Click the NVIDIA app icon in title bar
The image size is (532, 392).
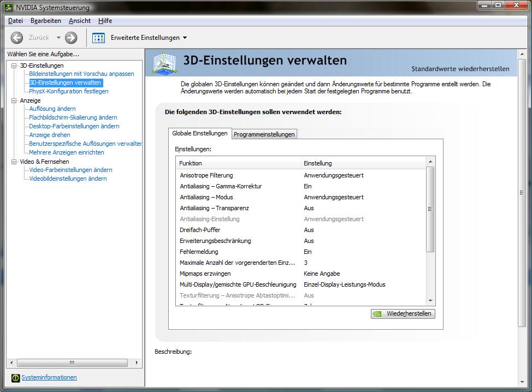tap(9, 7)
